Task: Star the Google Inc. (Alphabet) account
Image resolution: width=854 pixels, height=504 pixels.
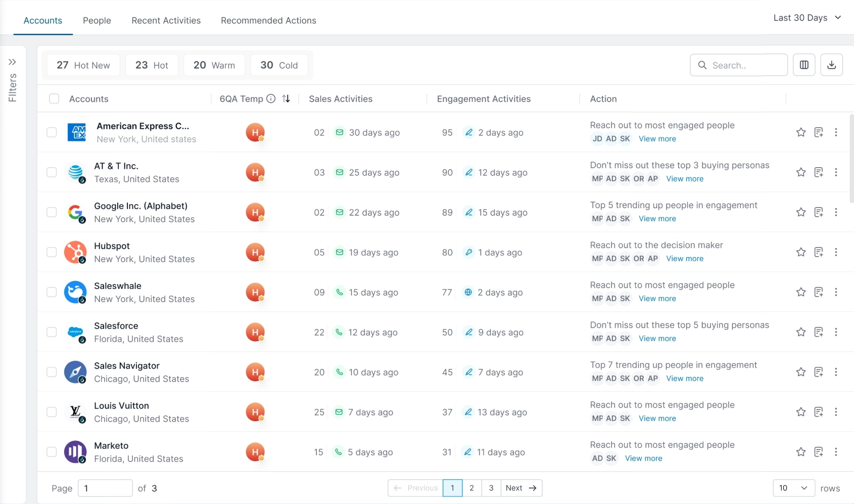Action: click(801, 212)
